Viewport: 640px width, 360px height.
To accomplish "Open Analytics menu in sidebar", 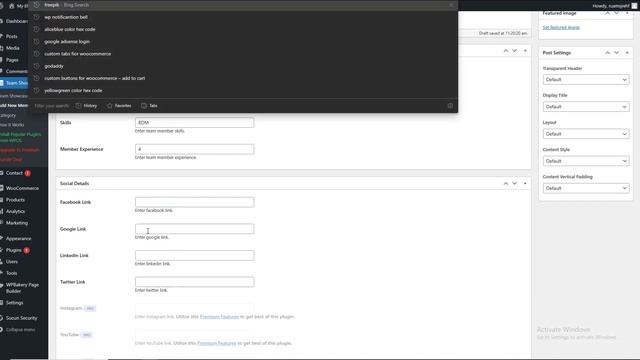I will (15, 211).
